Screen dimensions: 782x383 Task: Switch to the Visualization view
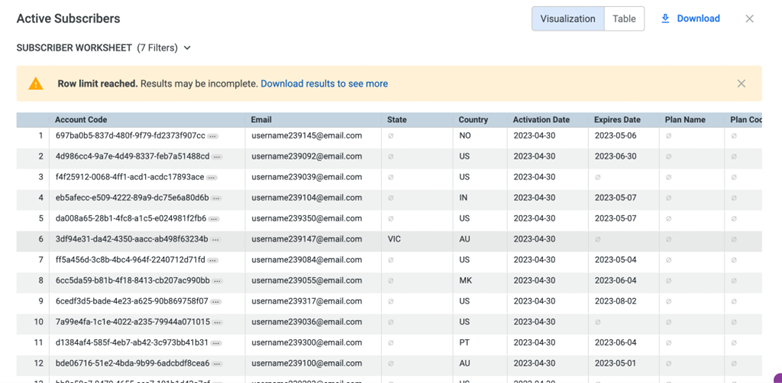point(568,18)
